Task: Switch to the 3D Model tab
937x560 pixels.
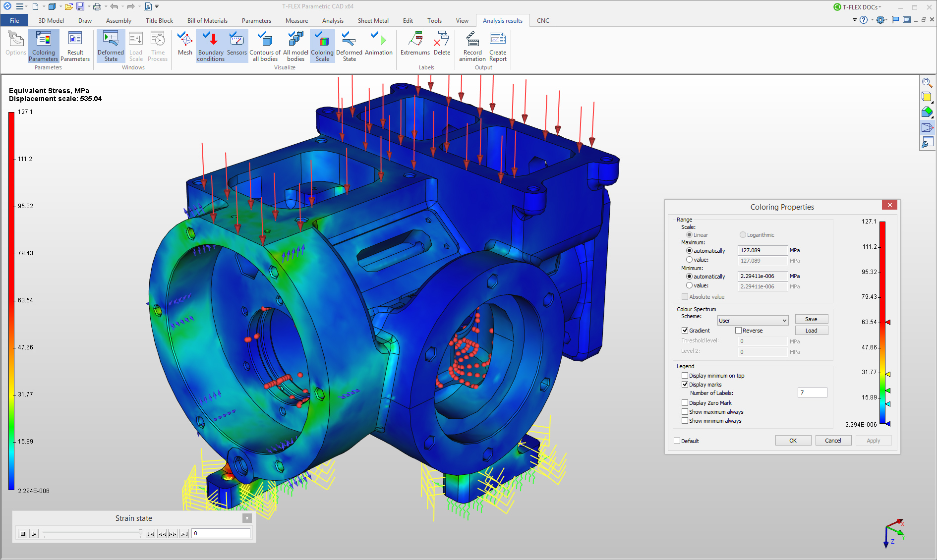Action: coord(51,20)
